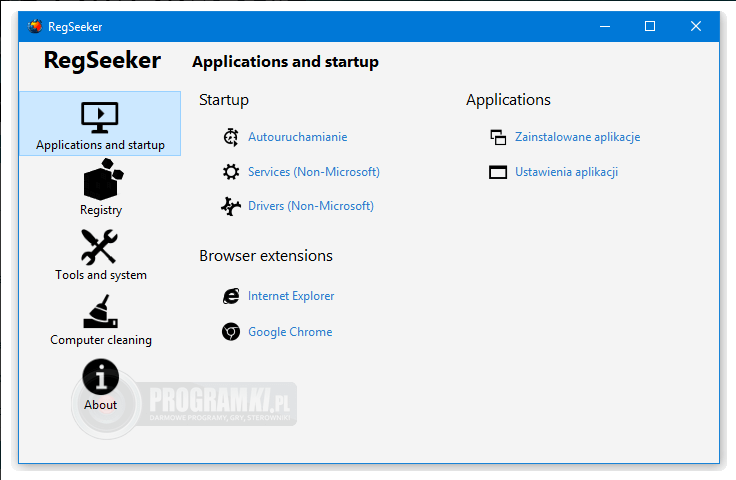Image resolution: width=736 pixels, height=480 pixels.
Task: Click the Ustawienia aplikacji window icon
Action: tap(498, 172)
